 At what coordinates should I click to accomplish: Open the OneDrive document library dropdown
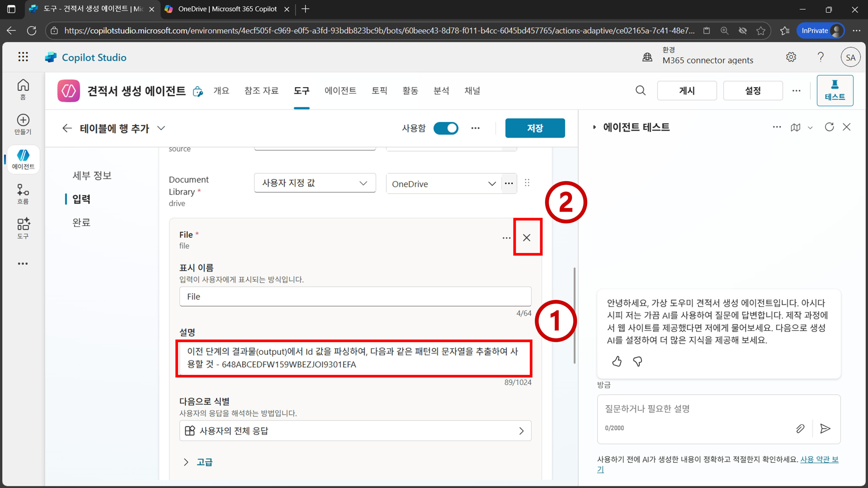(443, 184)
